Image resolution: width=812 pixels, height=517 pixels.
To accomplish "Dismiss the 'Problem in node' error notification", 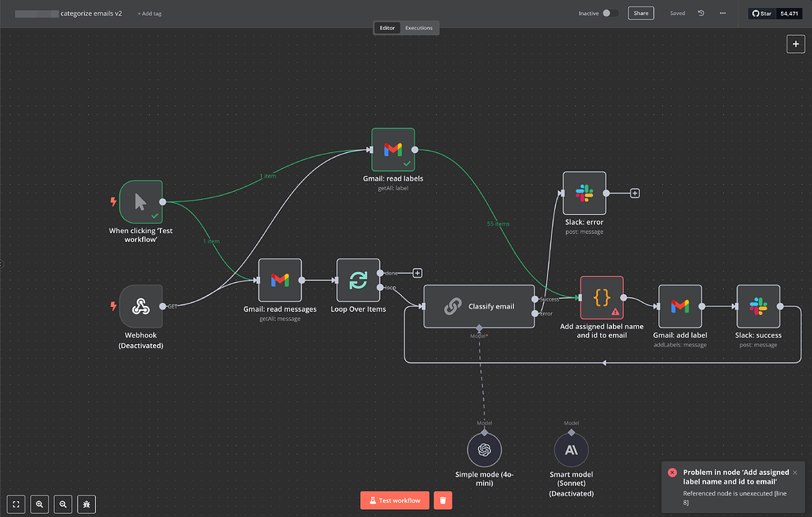I will coord(795,472).
